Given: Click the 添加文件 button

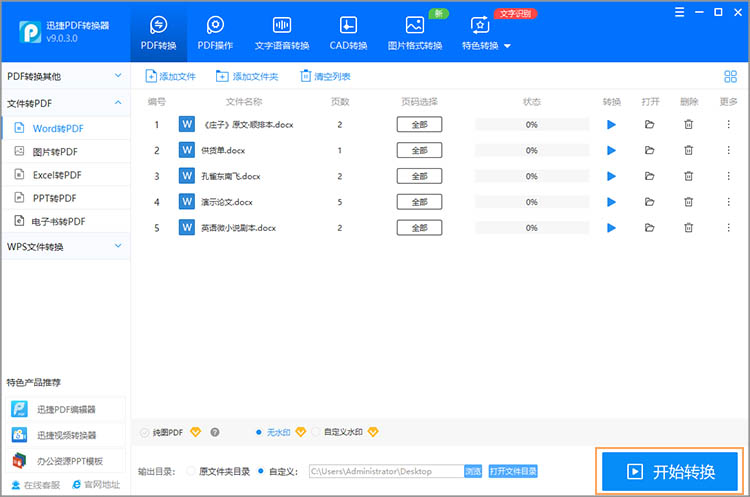Looking at the screenshot, I should [171, 77].
